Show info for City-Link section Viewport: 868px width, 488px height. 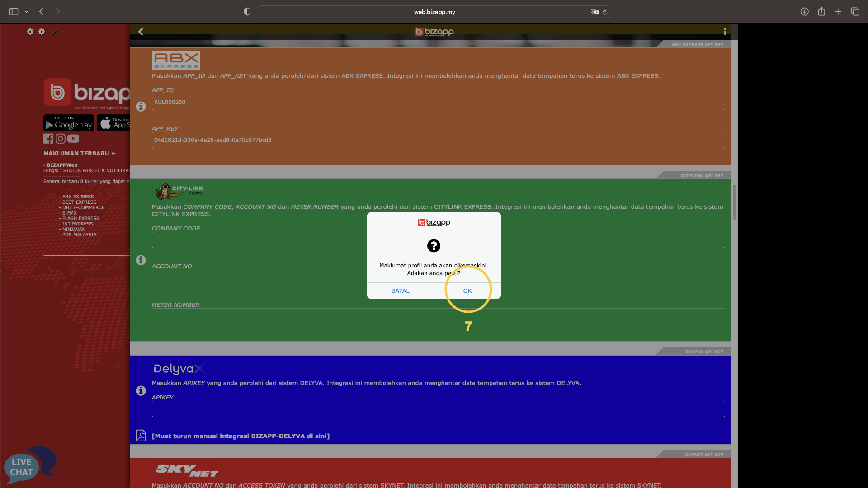141,260
